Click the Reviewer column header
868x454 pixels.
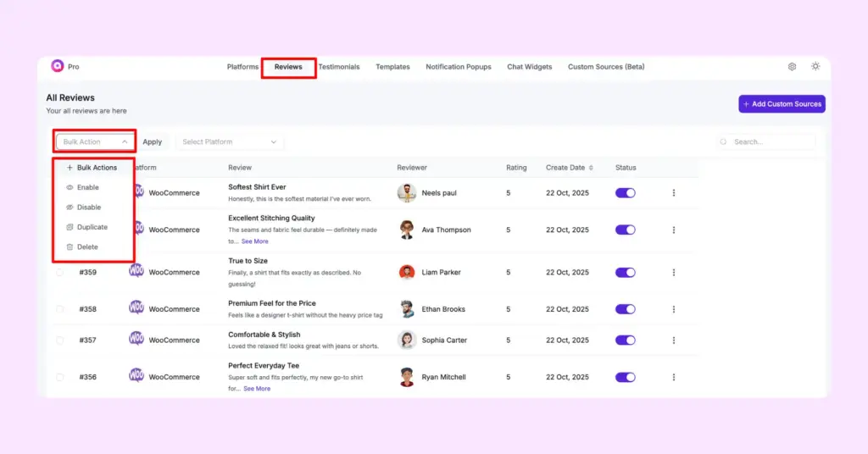[412, 168]
